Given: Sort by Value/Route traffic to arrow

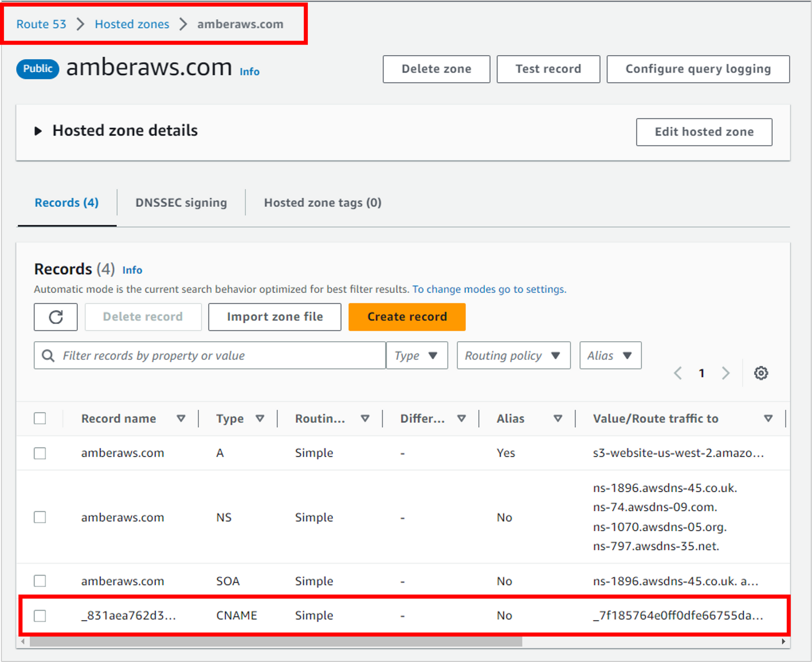Looking at the screenshot, I should coord(768,418).
